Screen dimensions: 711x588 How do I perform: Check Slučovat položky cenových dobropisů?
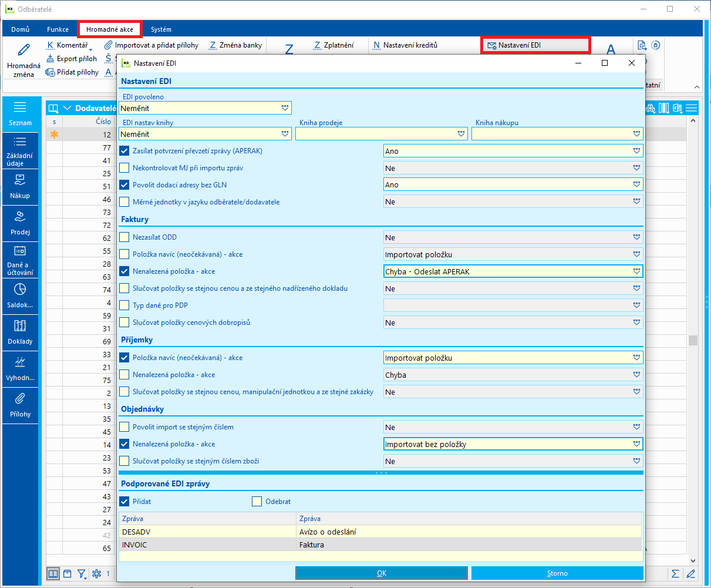pyautogui.click(x=124, y=322)
